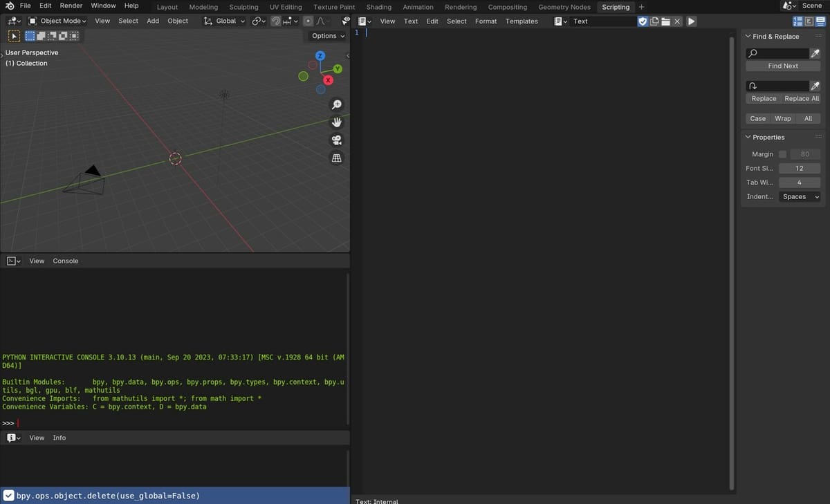830x504 pixels.
Task: Open the snapping options dropdown
Action: [292, 21]
